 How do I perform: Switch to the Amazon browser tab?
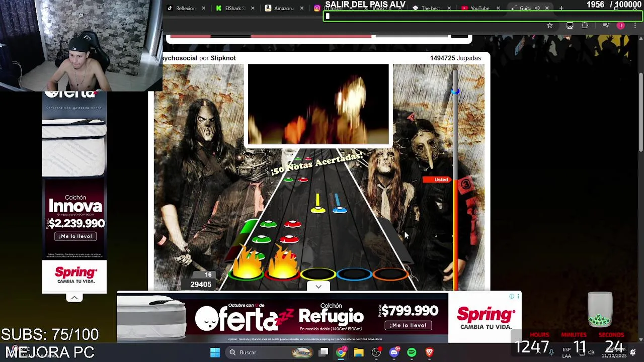[283, 8]
